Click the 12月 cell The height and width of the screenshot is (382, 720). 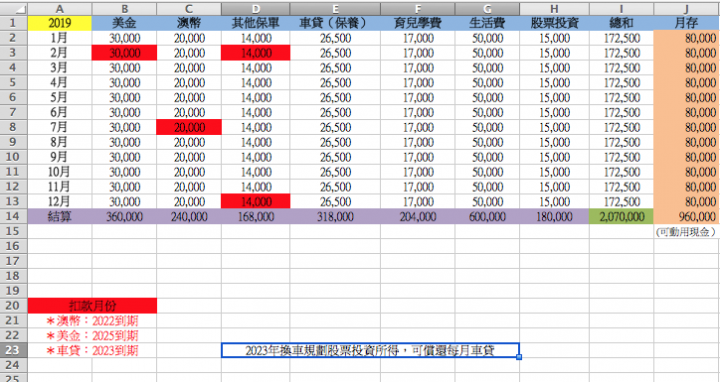click(x=60, y=202)
